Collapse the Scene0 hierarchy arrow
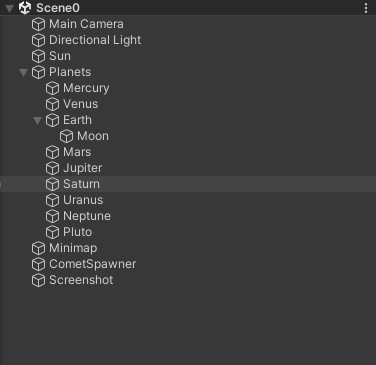 click(x=10, y=8)
